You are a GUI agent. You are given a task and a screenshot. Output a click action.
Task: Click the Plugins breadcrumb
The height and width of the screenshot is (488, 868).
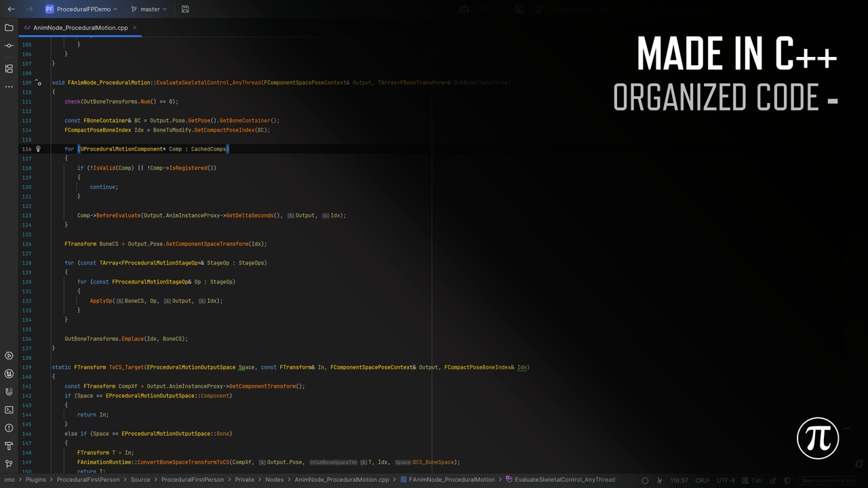(x=36, y=480)
